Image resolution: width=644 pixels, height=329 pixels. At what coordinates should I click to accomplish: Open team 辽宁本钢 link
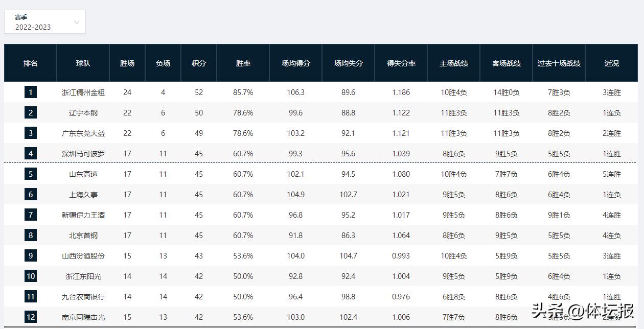pos(83,113)
